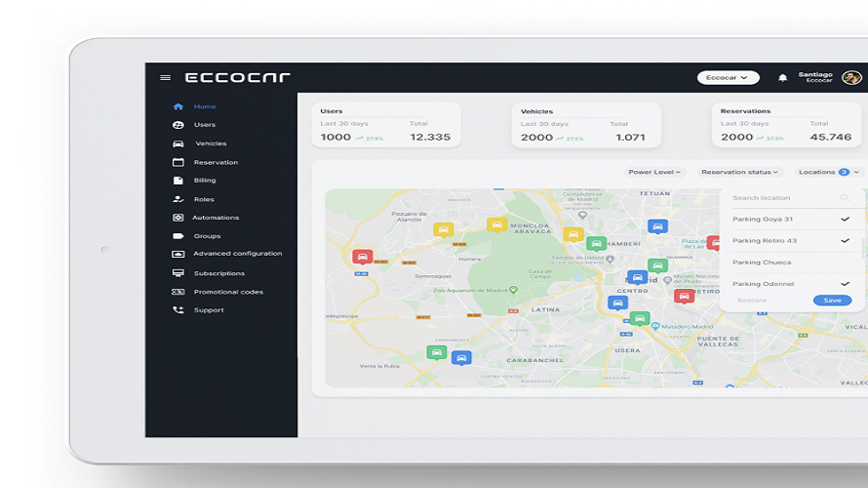Image resolution: width=868 pixels, height=488 pixels.
Task: Select red car marker near Retiro
Action: 685,297
